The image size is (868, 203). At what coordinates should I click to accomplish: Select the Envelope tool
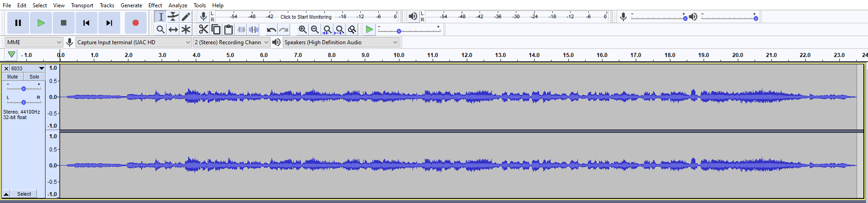coord(173,17)
